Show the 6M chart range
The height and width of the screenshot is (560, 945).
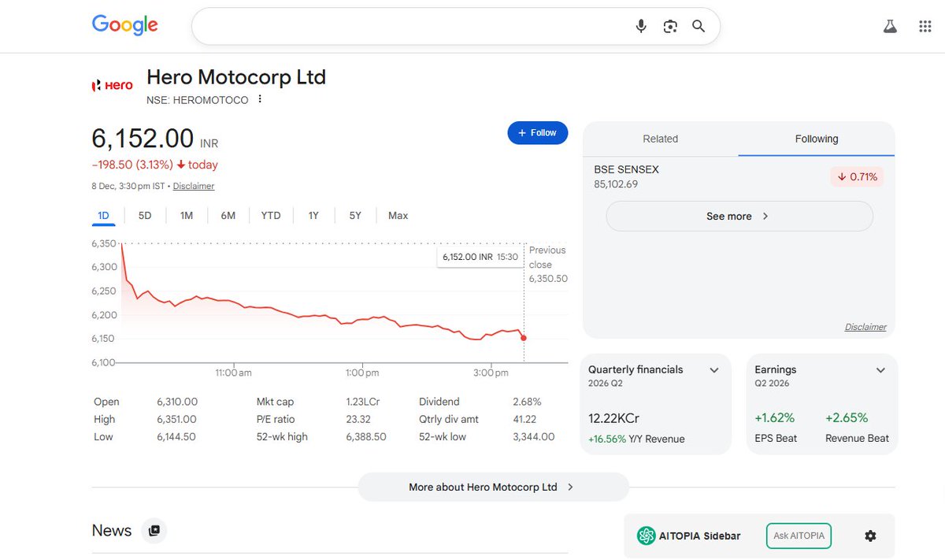[x=228, y=216]
